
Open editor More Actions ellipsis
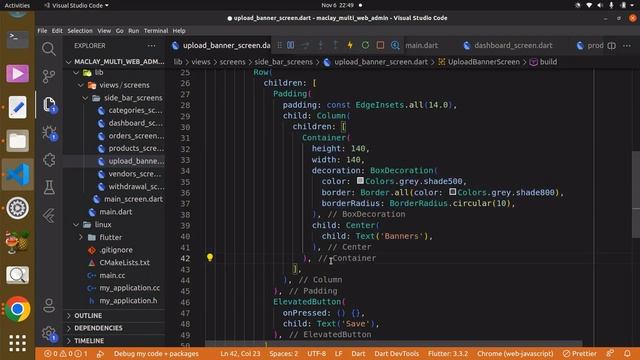[x=627, y=46]
